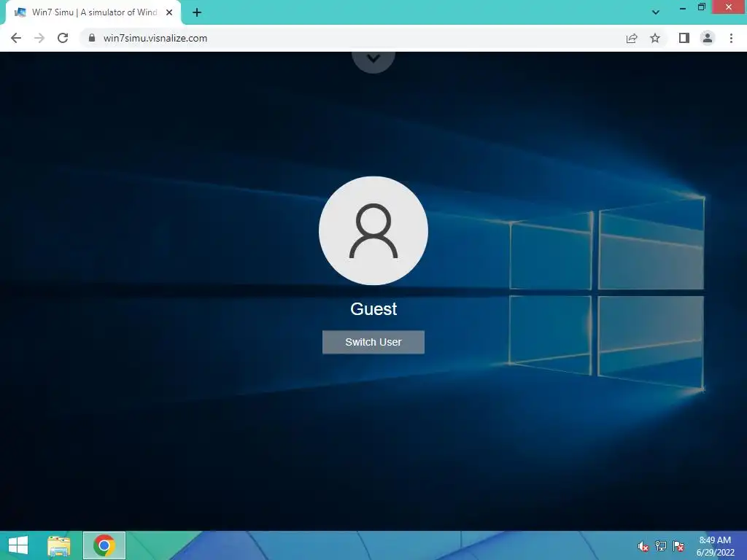Open the tab search dropdown
The height and width of the screenshot is (560, 747).
point(656,12)
